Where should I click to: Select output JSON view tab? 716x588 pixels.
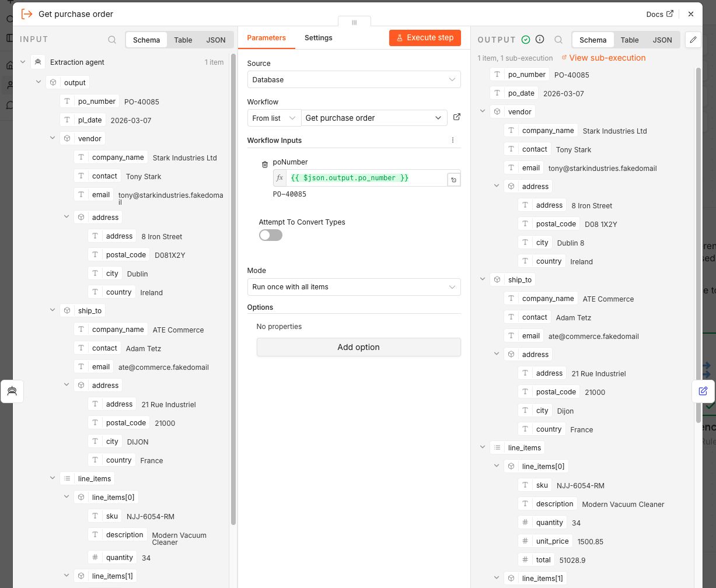coord(662,40)
